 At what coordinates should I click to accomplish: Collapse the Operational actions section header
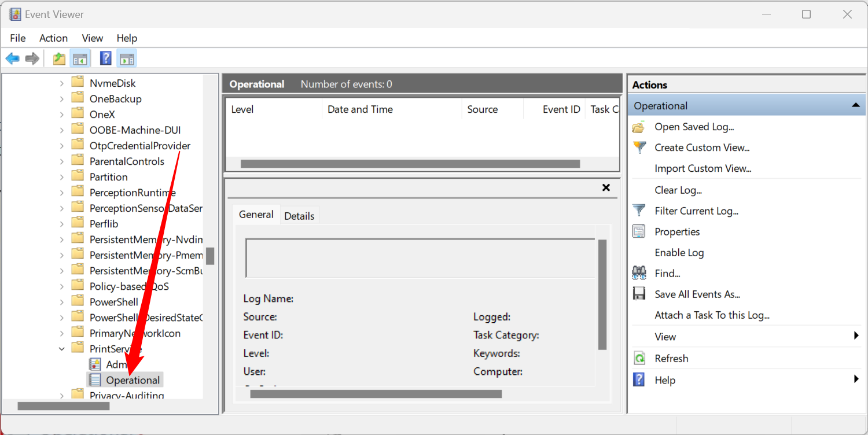pos(855,105)
